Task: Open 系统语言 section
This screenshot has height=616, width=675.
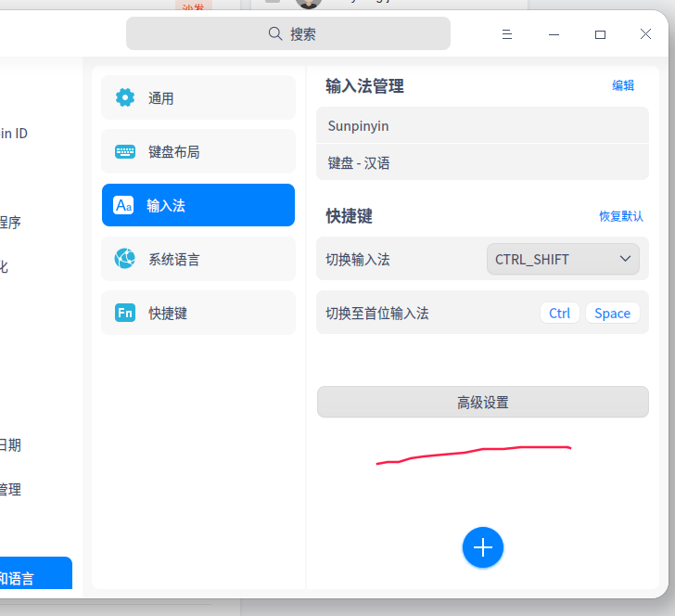Action: (x=198, y=259)
